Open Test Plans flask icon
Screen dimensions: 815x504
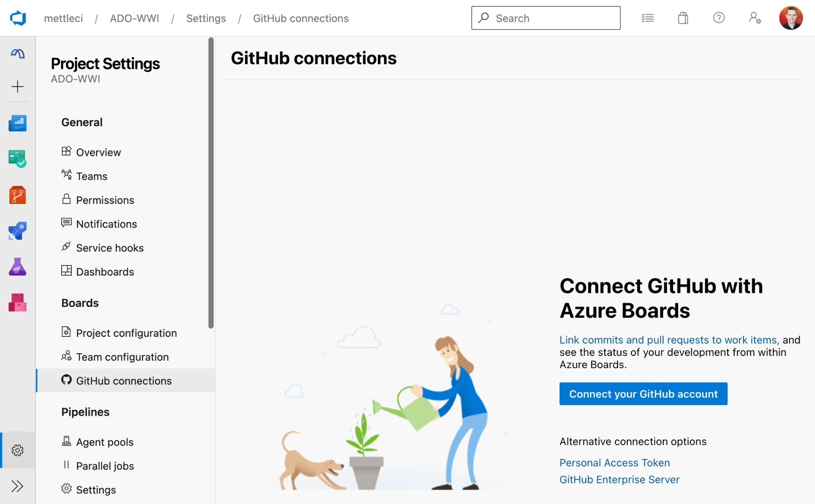[x=17, y=267]
